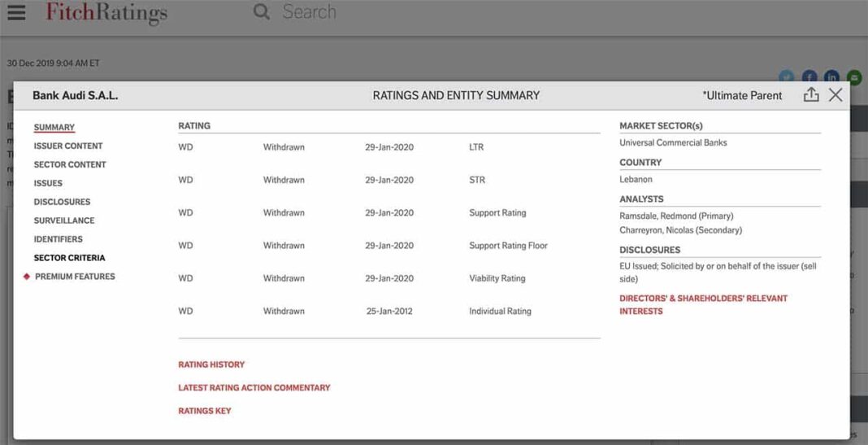Open the Disclosures sidebar item
Screen dimensions: 868x445
coord(62,202)
